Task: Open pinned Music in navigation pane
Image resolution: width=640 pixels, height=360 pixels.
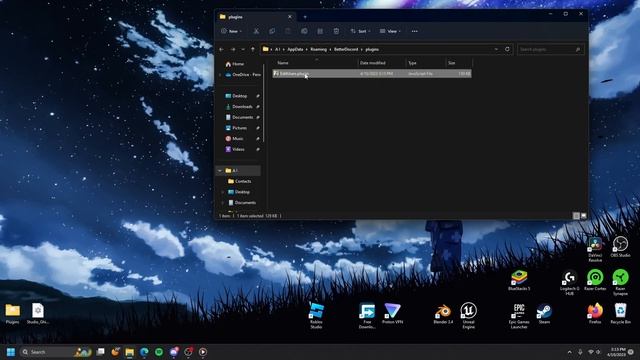Action: coord(234,138)
